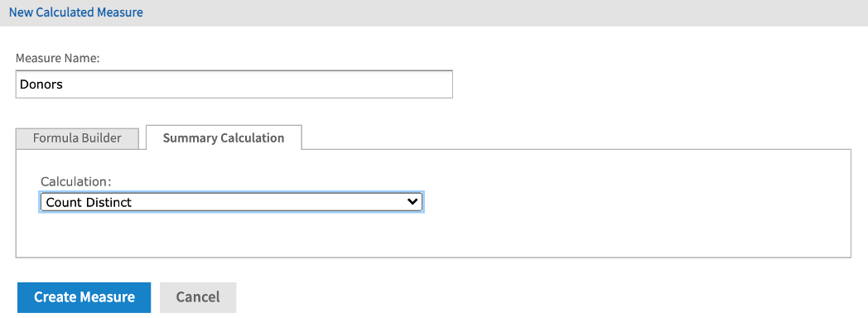
Task: Click blank space right of Summary Calculation tab
Action: pos(576,137)
